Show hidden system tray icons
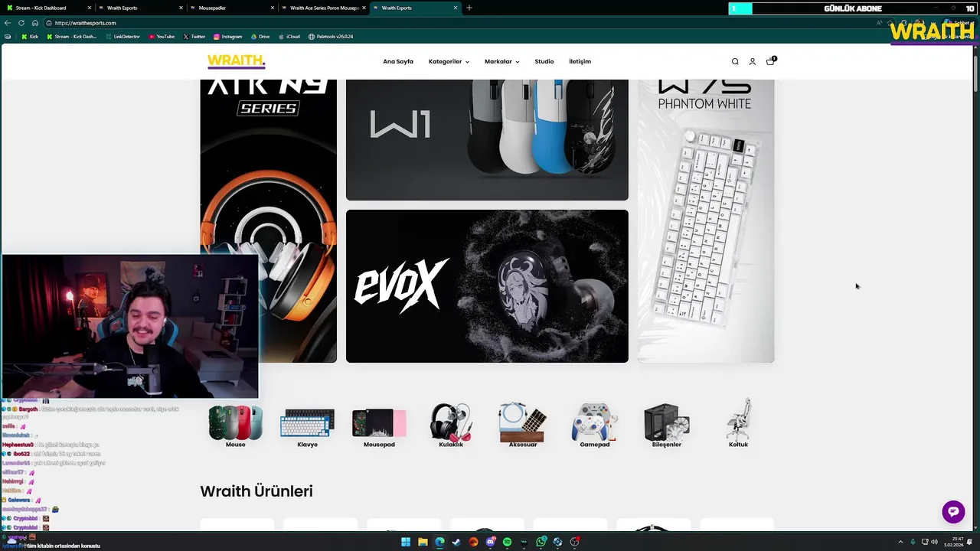980x551 pixels. (x=900, y=543)
